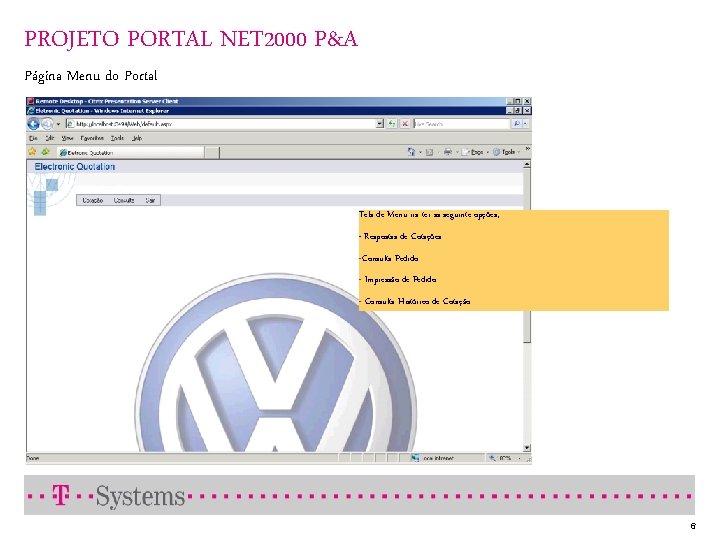Open the View menu

coord(68,138)
